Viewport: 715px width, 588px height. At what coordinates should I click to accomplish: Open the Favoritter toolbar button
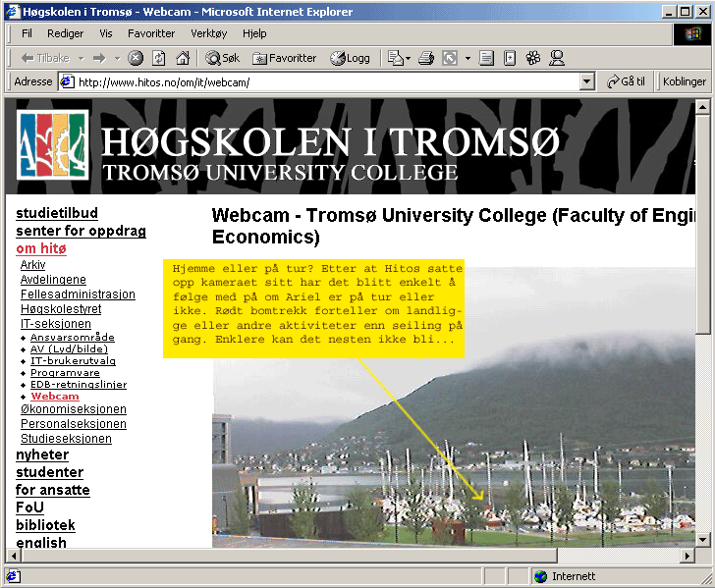point(284,58)
